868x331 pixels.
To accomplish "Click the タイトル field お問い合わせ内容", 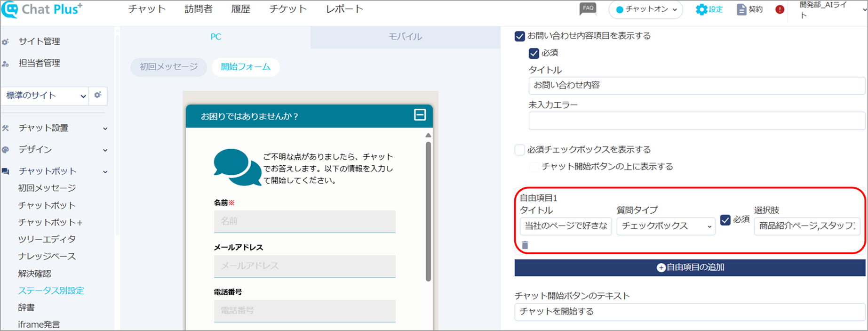I will click(x=697, y=85).
